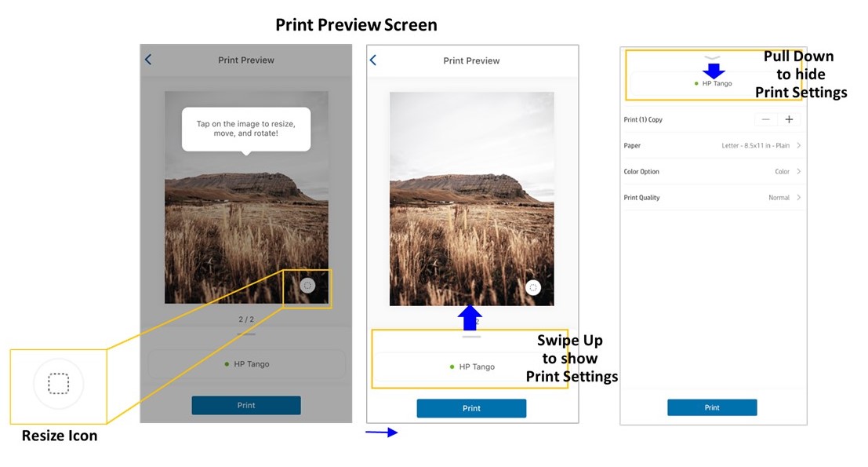Select the HP Tango printer on the first screen
The width and height of the screenshot is (868, 467).
(x=245, y=363)
